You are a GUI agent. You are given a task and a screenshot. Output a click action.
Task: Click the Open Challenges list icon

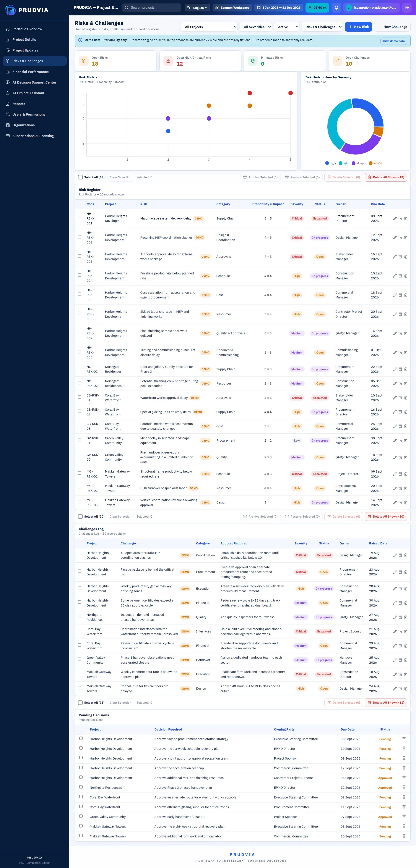[337, 61]
